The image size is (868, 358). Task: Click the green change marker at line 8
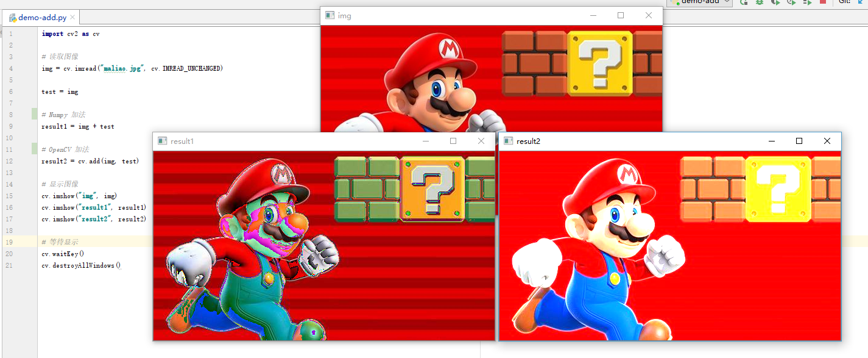[34, 115]
